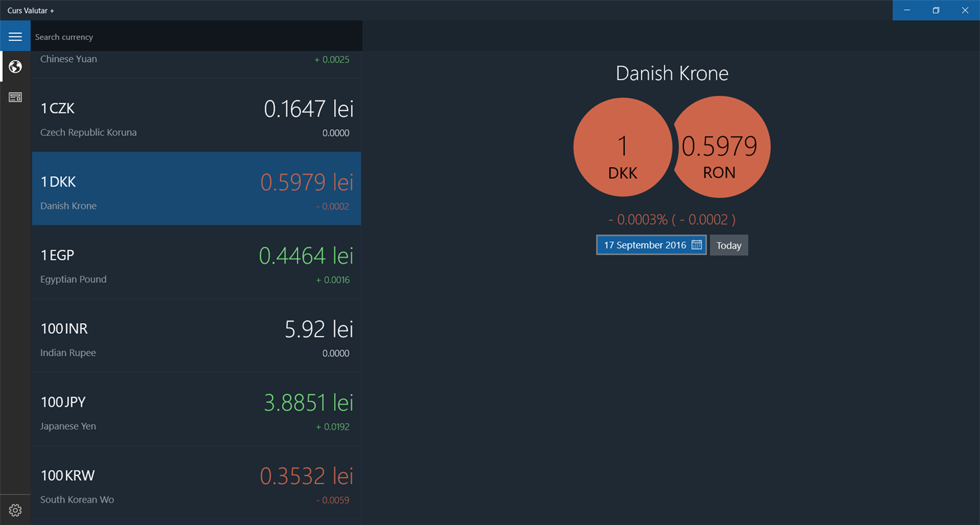
Task: Click the Danish Krone heading
Action: click(672, 73)
